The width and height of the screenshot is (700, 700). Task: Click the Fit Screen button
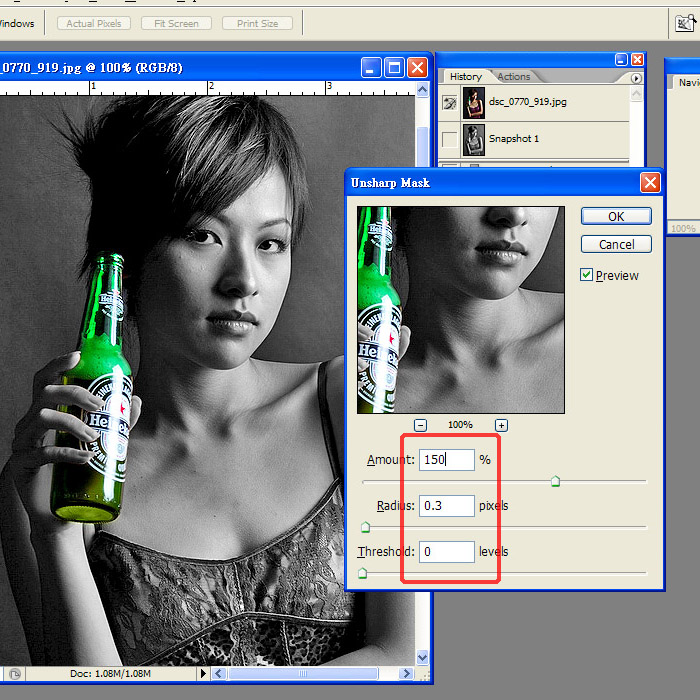(176, 23)
